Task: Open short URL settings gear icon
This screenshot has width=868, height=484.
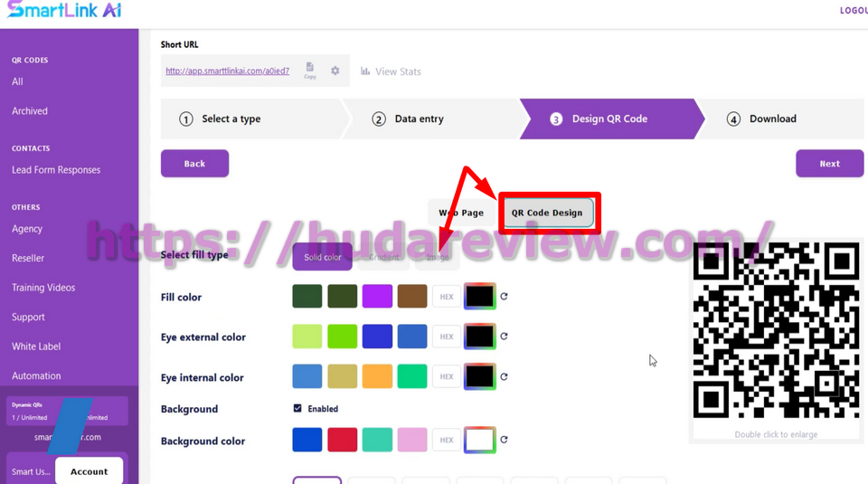Action: 335,71
